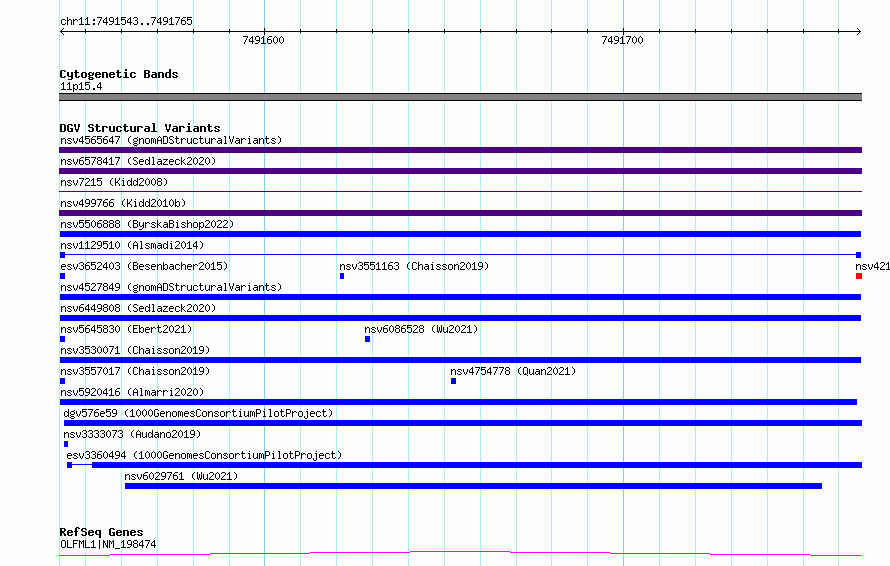The image size is (890, 566).
Task: Click small blue marker under nsv4754778
Action: pos(454,381)
